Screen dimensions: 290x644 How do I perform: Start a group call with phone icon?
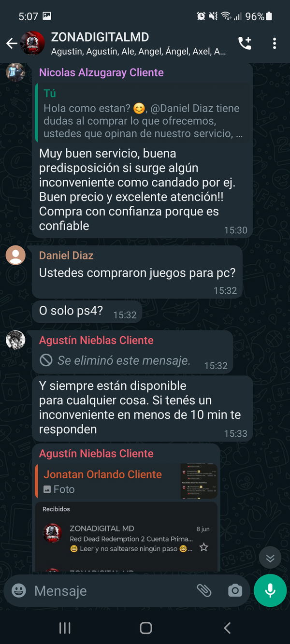245,43
